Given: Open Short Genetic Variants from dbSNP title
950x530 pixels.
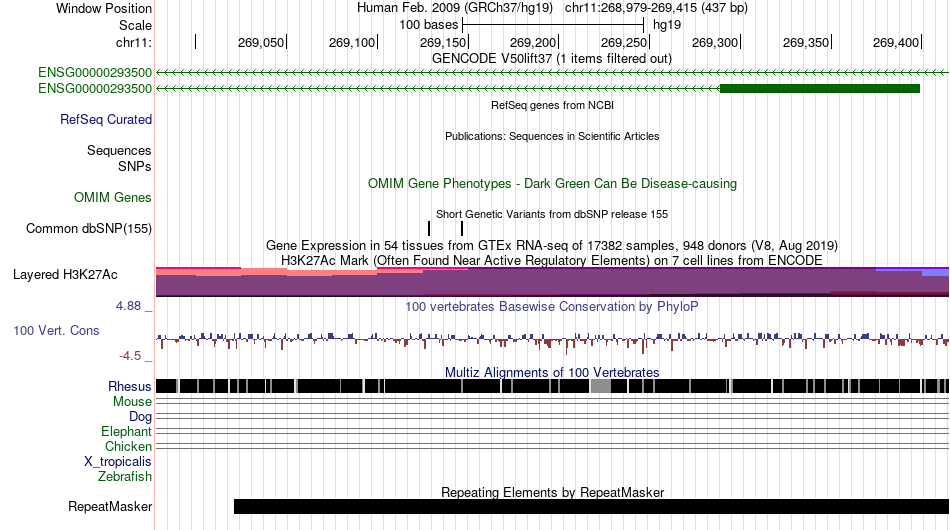Looking at the screenshot, I should 552,214.
